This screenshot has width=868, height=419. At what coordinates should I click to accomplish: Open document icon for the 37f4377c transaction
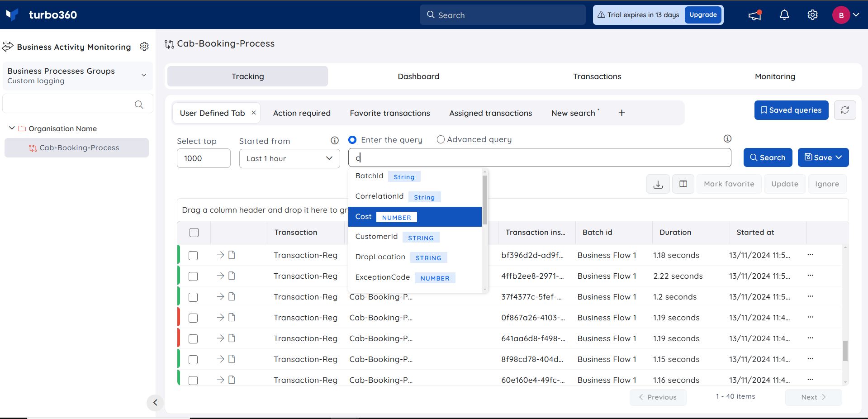click(232, 296)
